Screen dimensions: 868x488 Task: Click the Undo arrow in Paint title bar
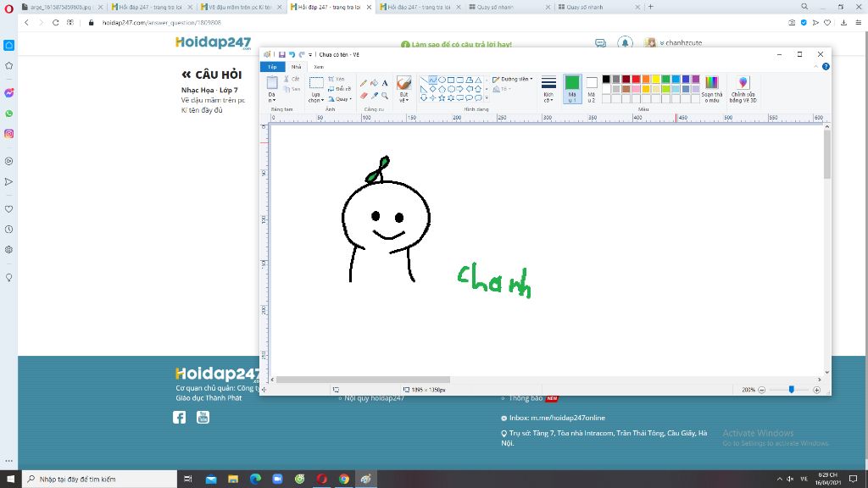[292, 54]
